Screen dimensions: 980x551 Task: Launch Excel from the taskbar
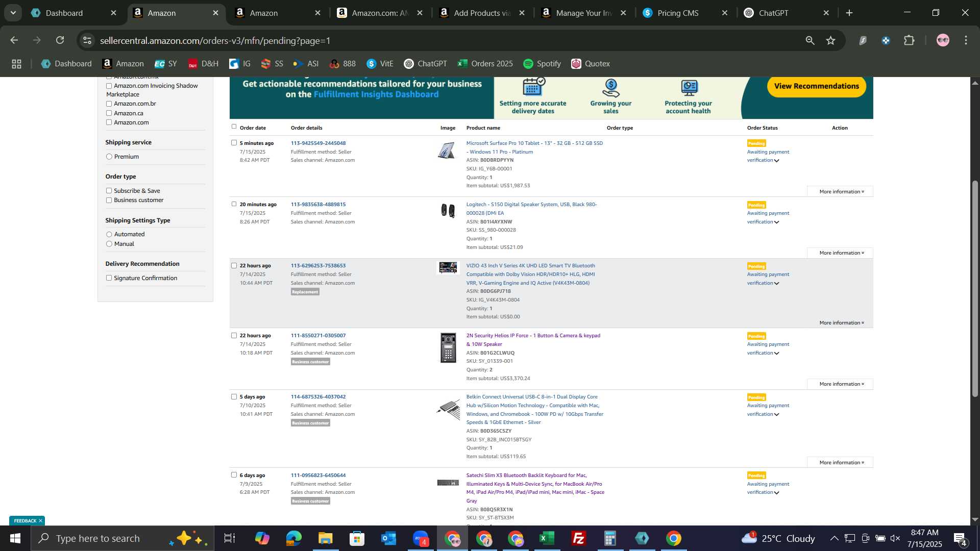click(547, 538)
